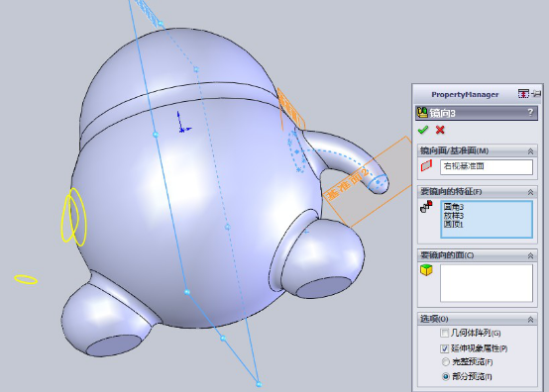Collapse the 镜向面/基准面(M) section
The width and height of the screenshot is (549, 392).
point(530,151)
